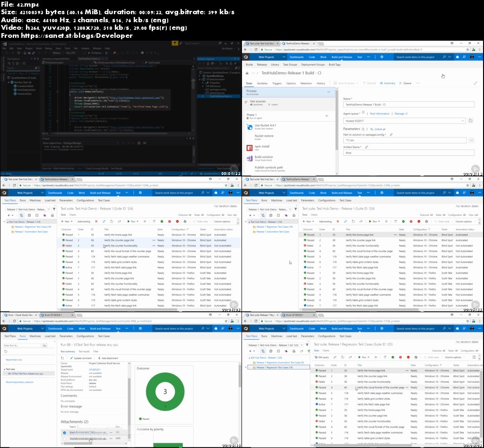Switch to Variables tab in Build CI frame

coord(262,83)
